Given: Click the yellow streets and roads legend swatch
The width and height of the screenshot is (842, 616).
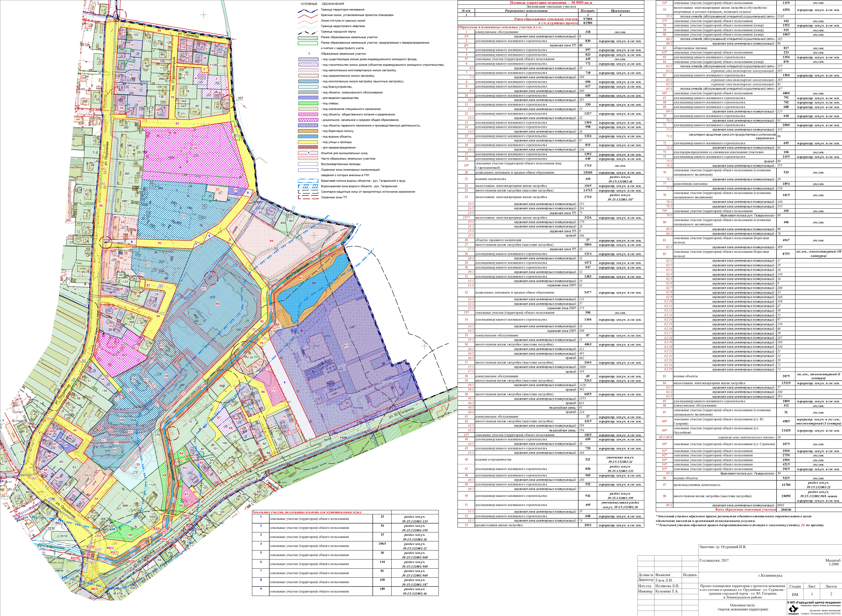Looking at the screenshot, I should pos(308,142).
